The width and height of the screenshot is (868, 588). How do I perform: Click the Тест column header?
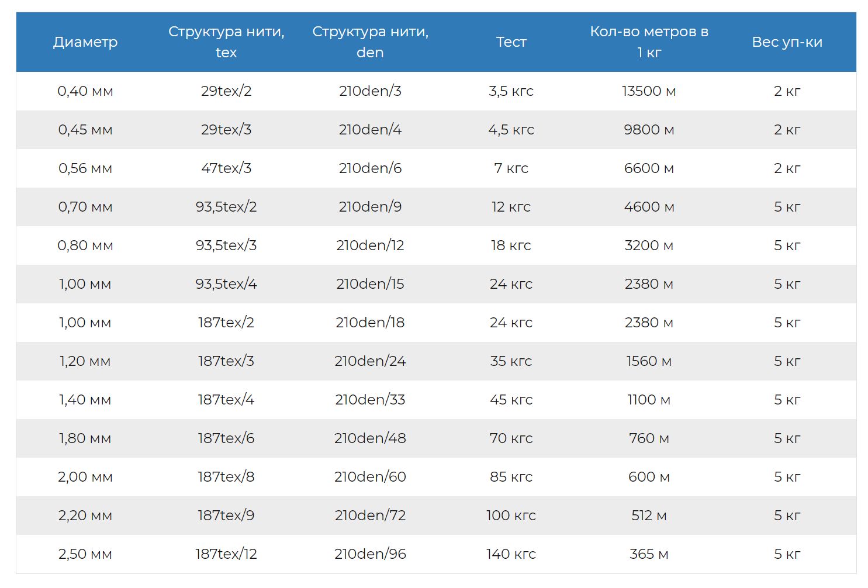pyautogui.click(x=511, y=42)
